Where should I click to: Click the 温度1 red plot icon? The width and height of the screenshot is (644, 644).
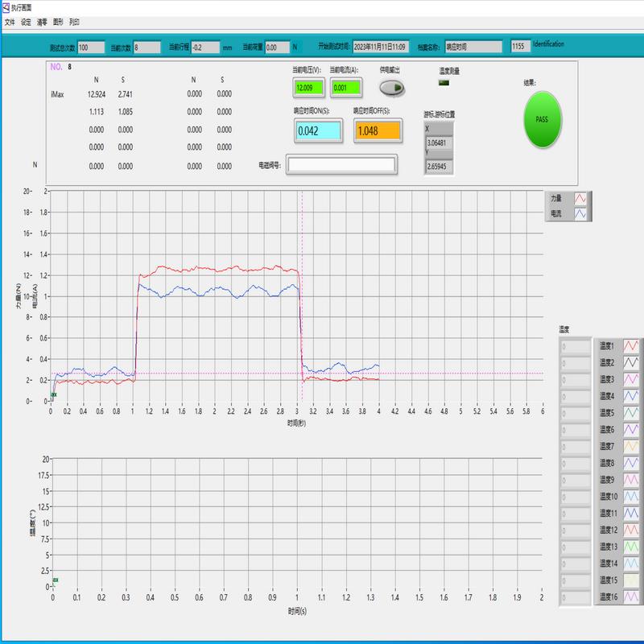click(631, 346)
